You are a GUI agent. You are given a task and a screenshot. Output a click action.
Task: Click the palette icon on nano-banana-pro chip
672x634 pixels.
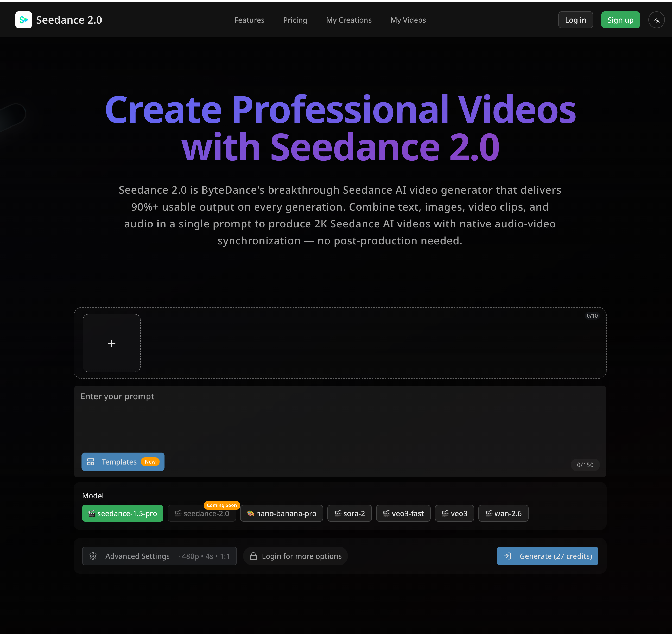(250, 513)
